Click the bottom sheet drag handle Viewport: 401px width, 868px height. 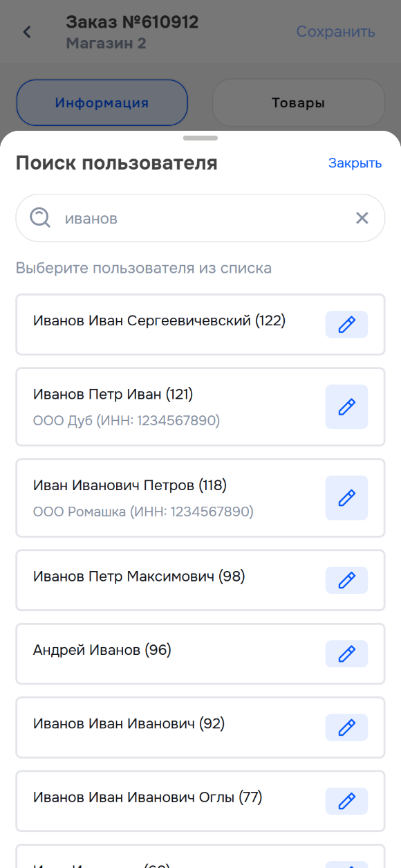(x=200, y=138)
